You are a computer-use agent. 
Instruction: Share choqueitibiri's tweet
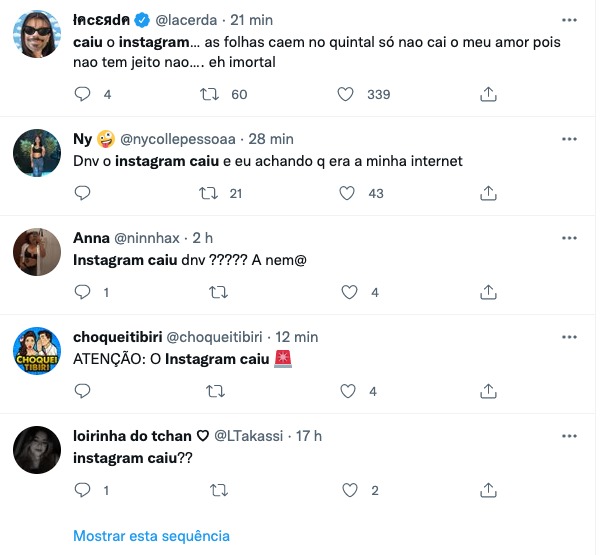[x=489, y=392]
